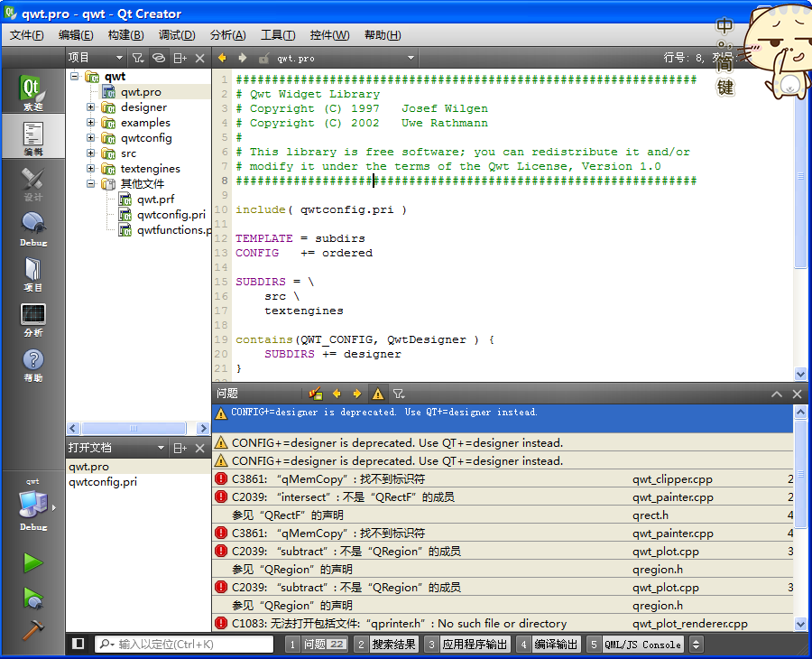Viewport: 812px width, 659px height.
Task: Click the green Run button
Action: pyautogui.click(x=33, y=563)
